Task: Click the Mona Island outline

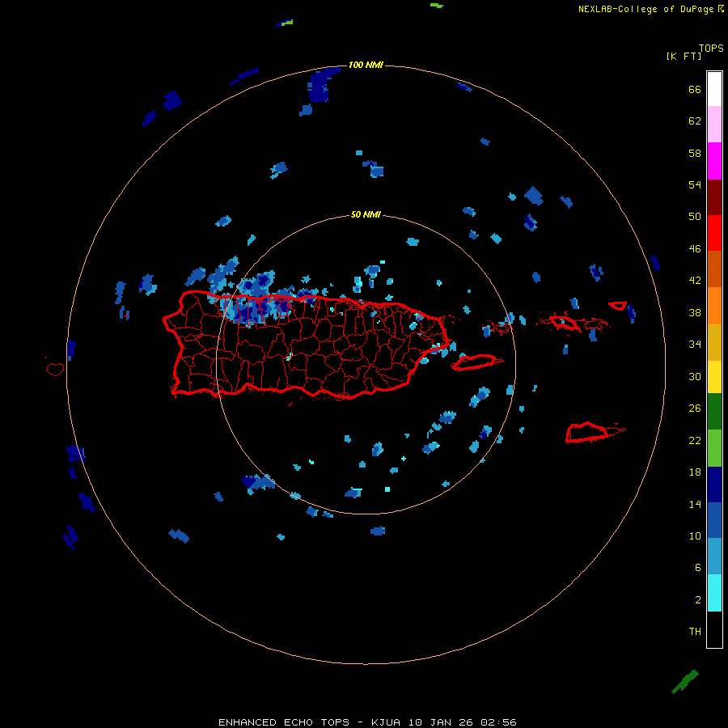Action: [x=55, y=369]
